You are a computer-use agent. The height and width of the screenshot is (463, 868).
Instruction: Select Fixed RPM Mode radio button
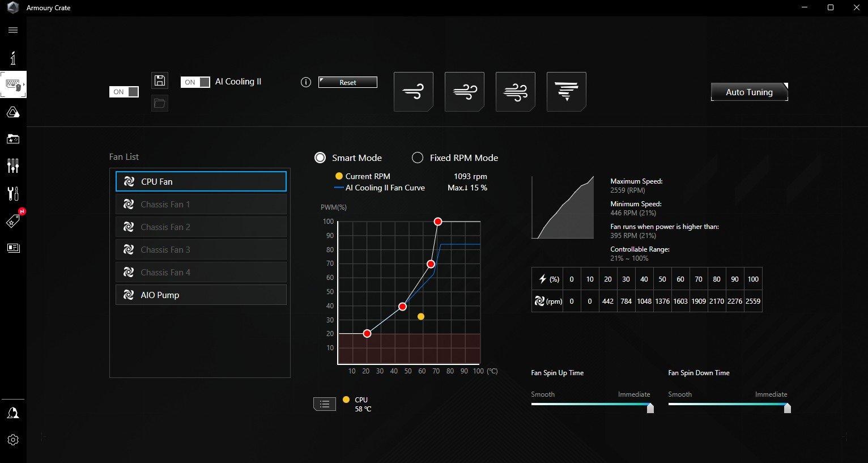(x=418, y=158)
